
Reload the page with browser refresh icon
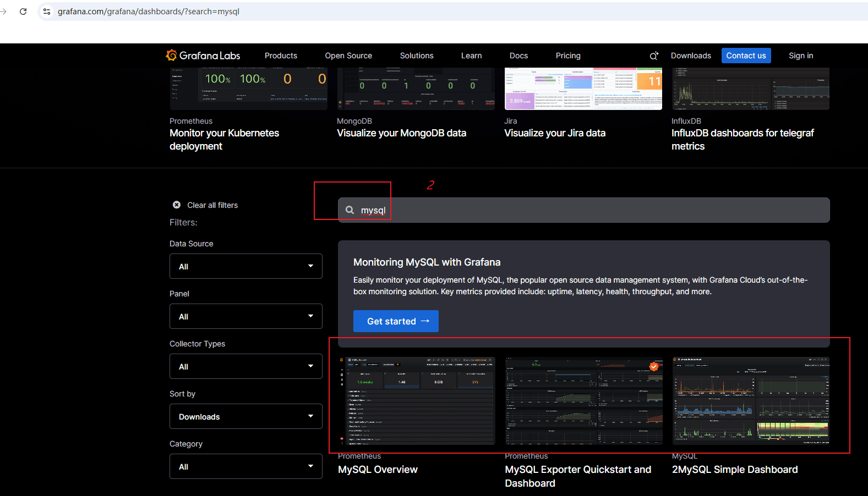pyautogui.click(x=23, y=12)
